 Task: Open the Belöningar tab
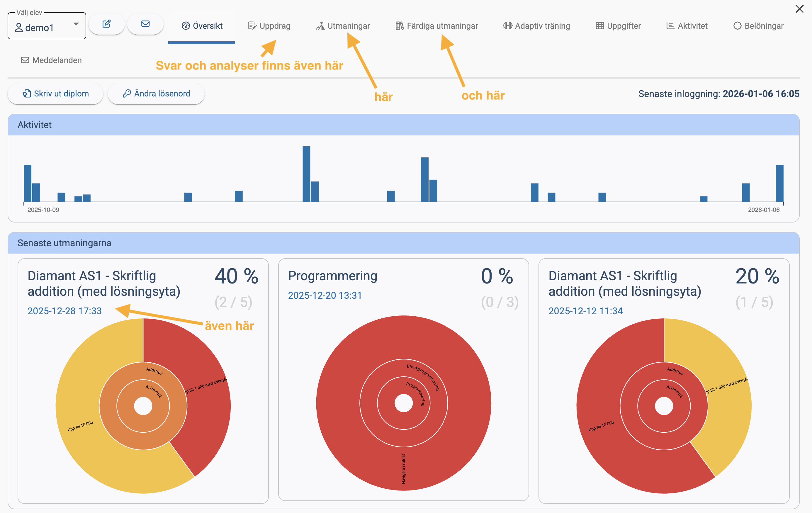coord(758,26)
